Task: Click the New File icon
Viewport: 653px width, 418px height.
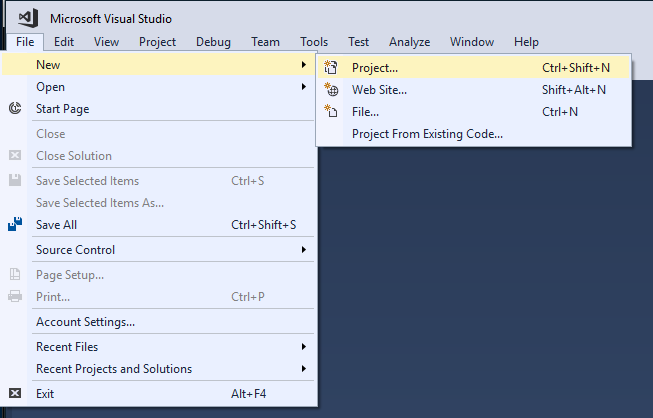Action: tap(332, 112)
